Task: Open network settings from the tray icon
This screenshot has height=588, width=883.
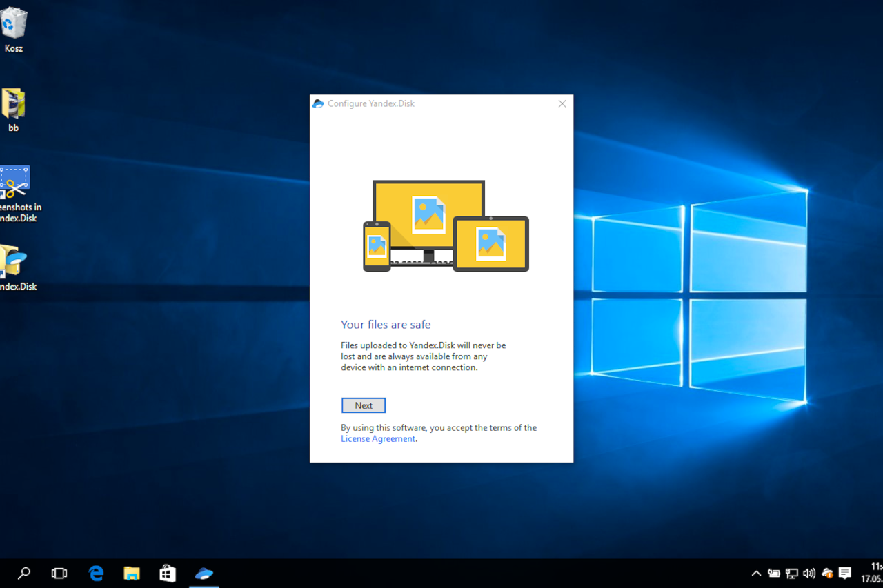Action: click(x=791, y=573)
